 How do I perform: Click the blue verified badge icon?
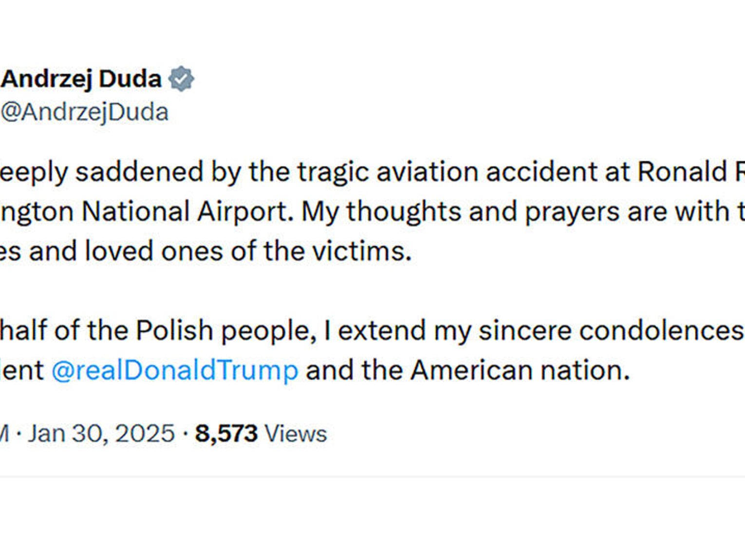point(181,78)
